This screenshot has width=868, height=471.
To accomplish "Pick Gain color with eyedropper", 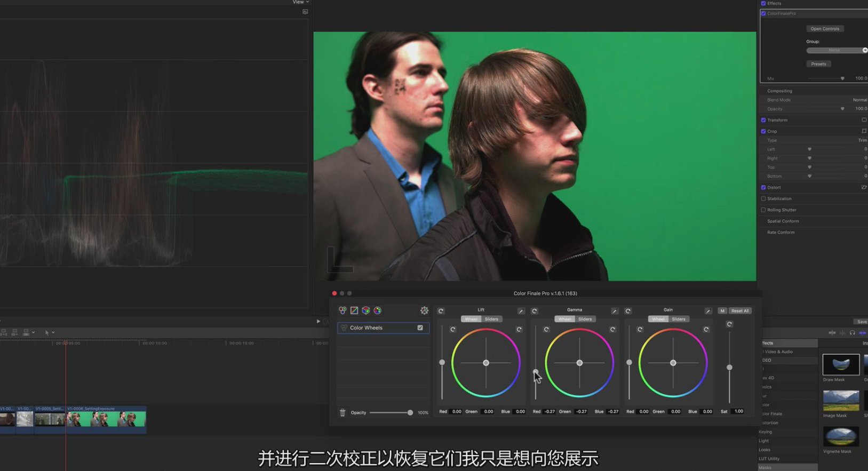I will (708, 311).
